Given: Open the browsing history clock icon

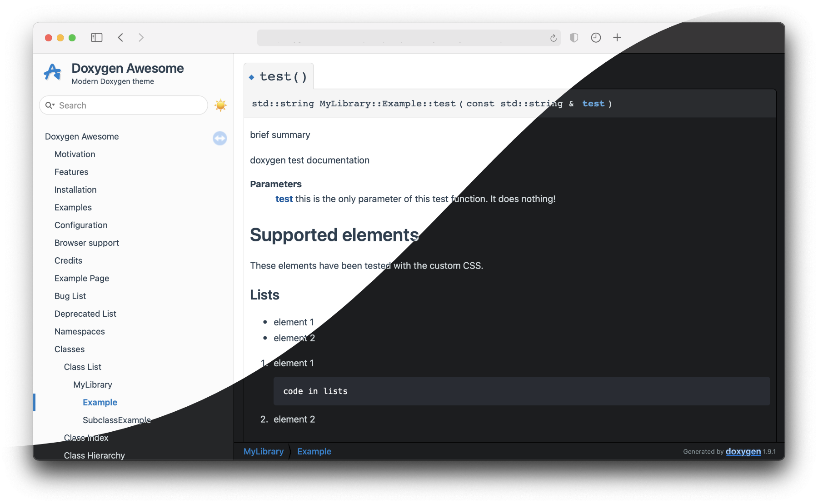Looking at the screenshot, I should pyautogui.click(x=596, y=38).
